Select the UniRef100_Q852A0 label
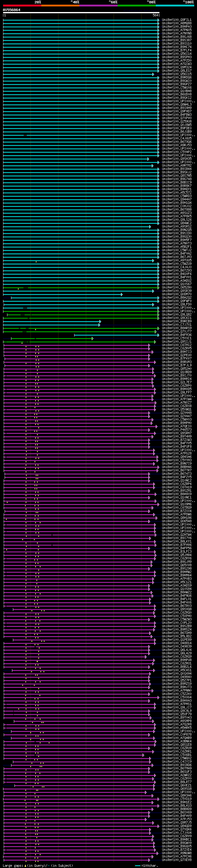197x868 pixels. pos(177,369)
